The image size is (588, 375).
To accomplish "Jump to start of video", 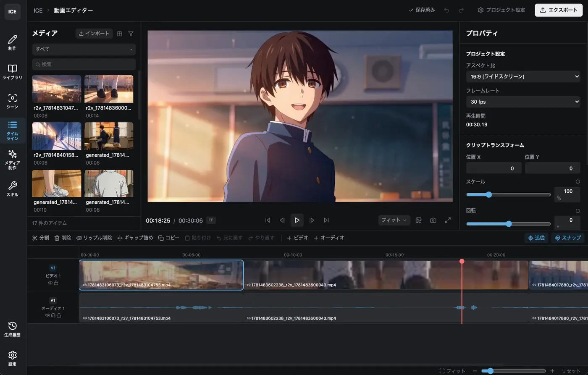I will tap(268, 220).
